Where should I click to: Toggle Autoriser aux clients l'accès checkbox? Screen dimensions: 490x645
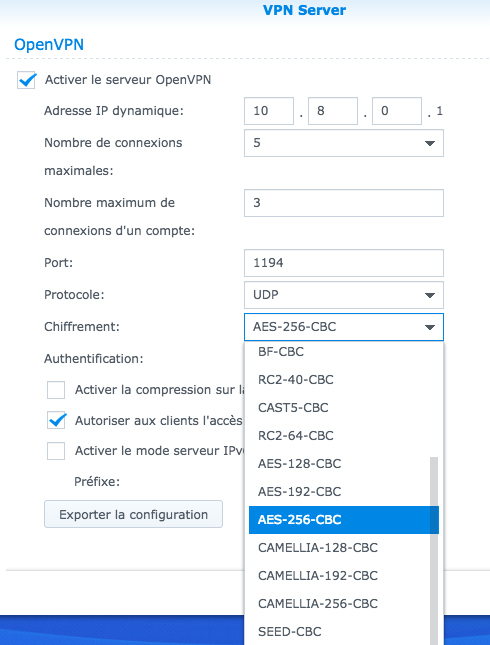click(56, 420)
